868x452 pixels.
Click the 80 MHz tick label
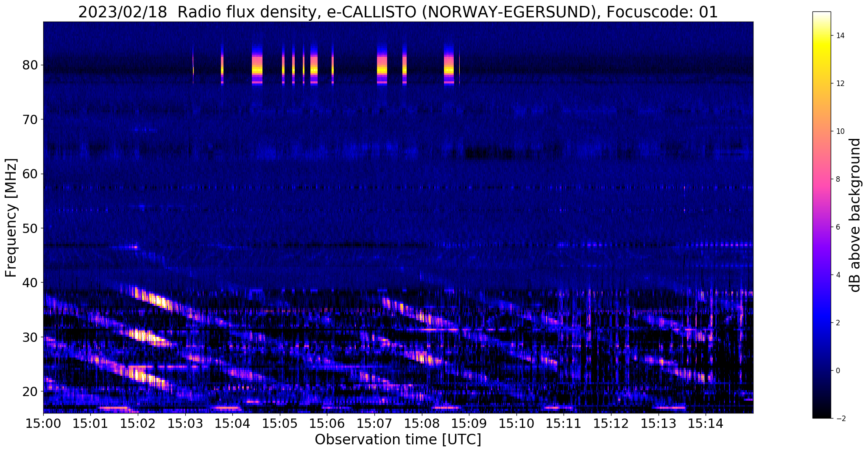pyautogui.click(x=30, y=65)
